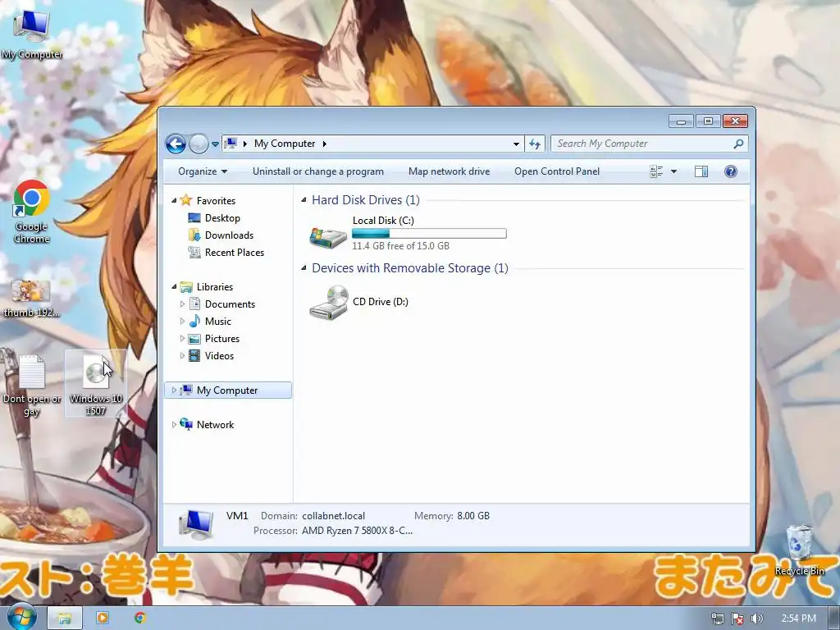Viewport: 840px width, 630px height.
Task: Open the recent pages dropdown arrow
Action: (215, 144)
